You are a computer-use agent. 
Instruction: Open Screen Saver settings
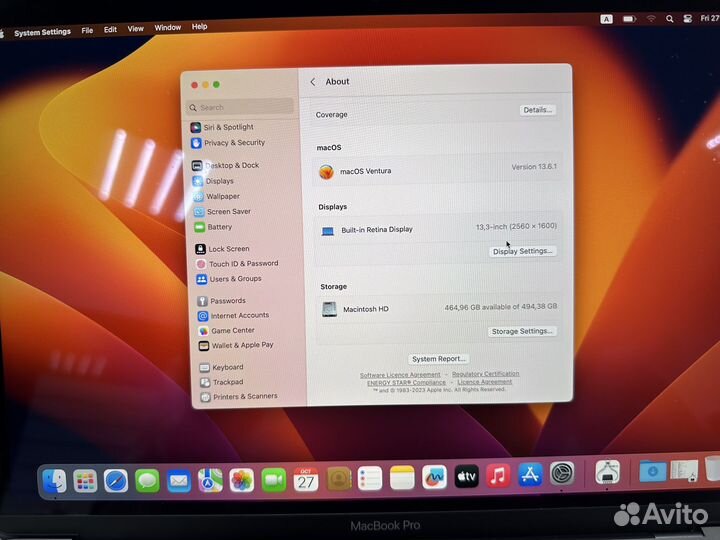pos(223,212)
